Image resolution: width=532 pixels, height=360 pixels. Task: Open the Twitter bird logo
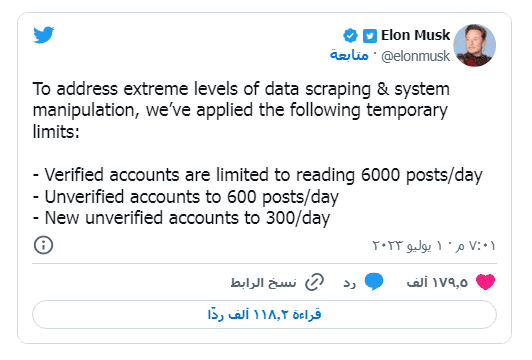tap(43, 35)
